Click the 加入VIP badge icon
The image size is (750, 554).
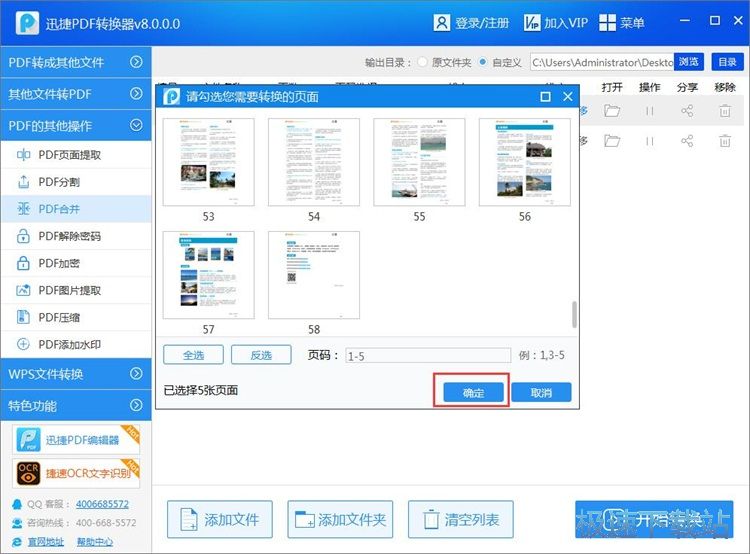(x=532, y=22)
